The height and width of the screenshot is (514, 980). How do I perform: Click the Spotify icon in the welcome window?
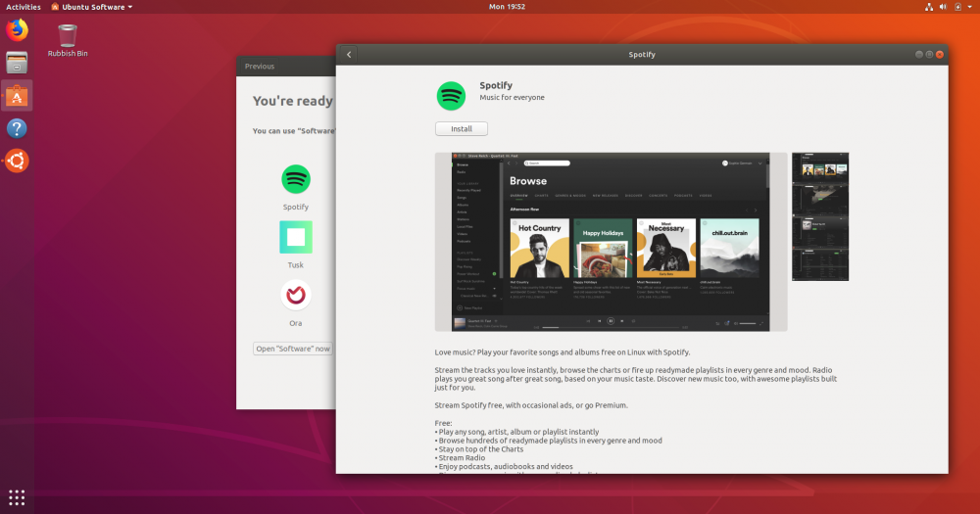296,179
